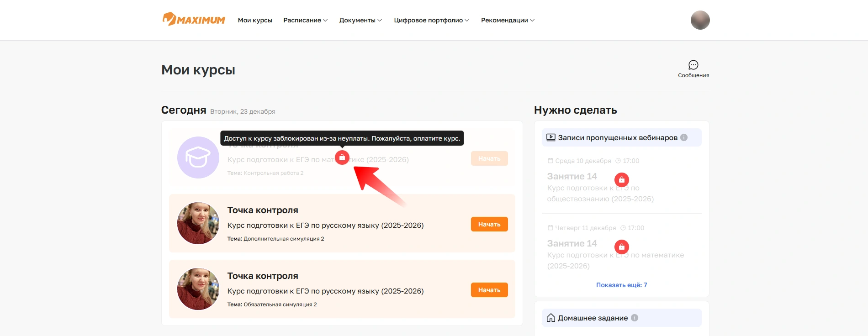This screenshot has width=868, height=336.
Task: Click the user profile avatar
Action: pos(700,20)
